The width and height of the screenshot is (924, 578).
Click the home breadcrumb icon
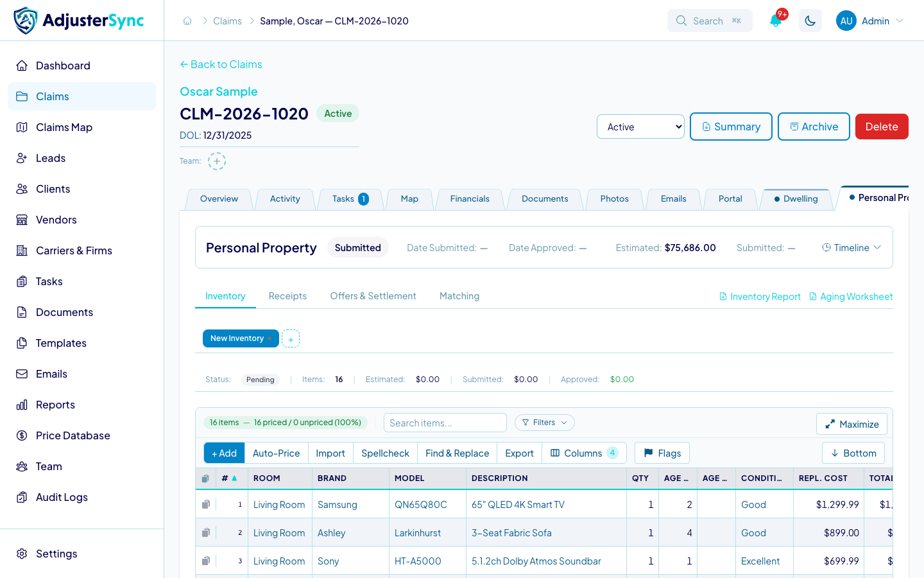tap(187, 21)
